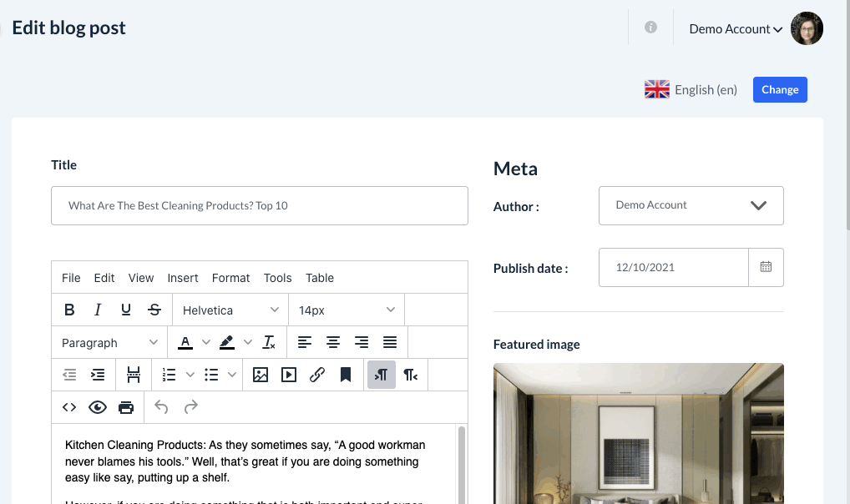Decrease paragraph indent
The width and height of the screenshot is (850, 504).
point(69,375)
